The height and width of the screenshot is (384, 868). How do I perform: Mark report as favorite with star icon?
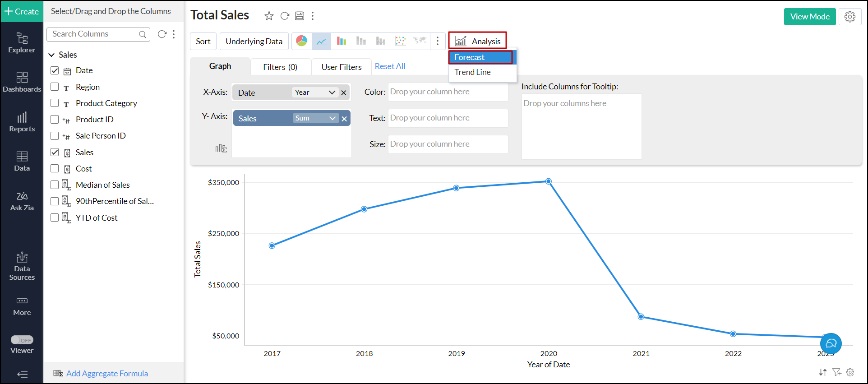point(269,16)
